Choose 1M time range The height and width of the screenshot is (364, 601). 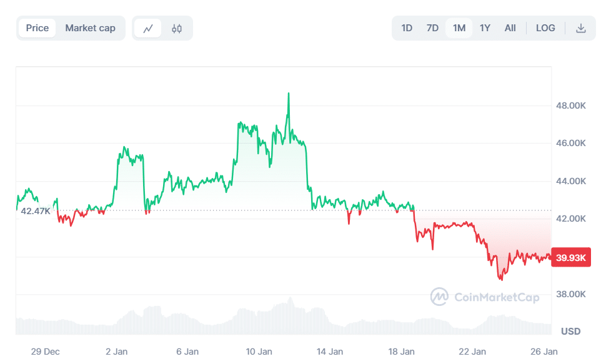(x=459, y=28)
